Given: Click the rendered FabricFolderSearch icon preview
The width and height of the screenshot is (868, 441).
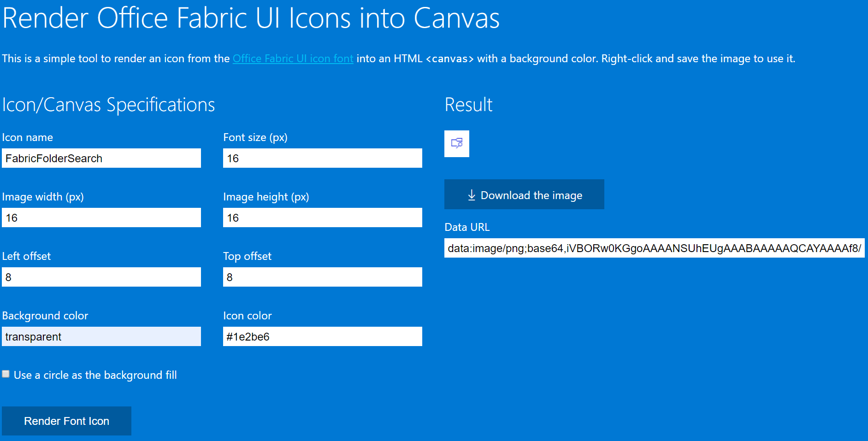Looking at the screenshot, I should pos(456,144).
